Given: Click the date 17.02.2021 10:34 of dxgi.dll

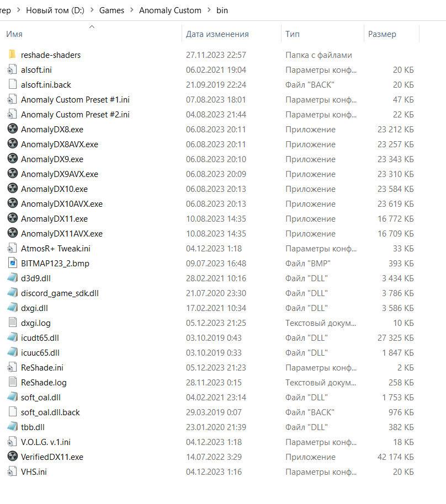Looking at the screenshot, I should tap(216, 308).
